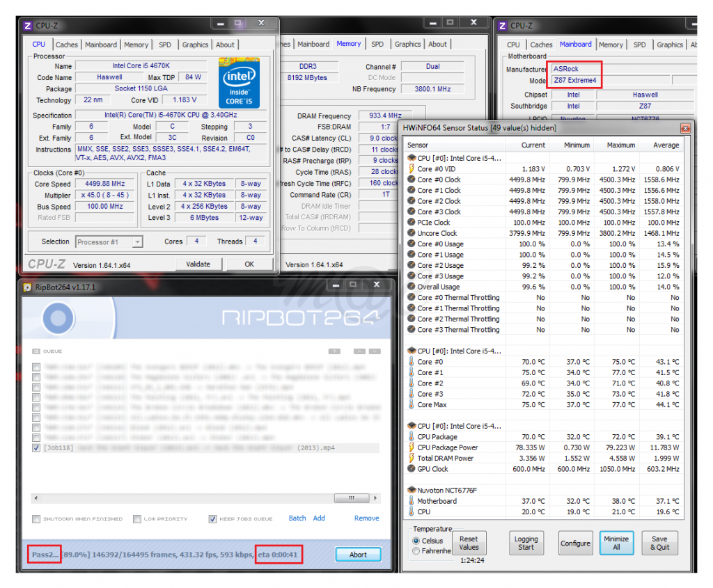Viewport: 713px width, 588px height.
Task: Click the Reset Values button in HWiNFO64
Action: (x=469, y=543)
